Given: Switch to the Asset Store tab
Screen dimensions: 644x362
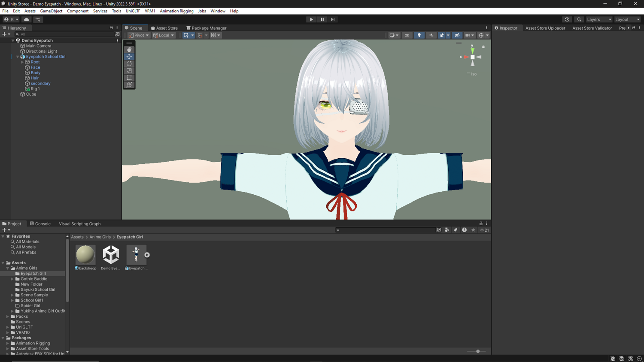Looking at the screenshot, I should tap(164, 28).
